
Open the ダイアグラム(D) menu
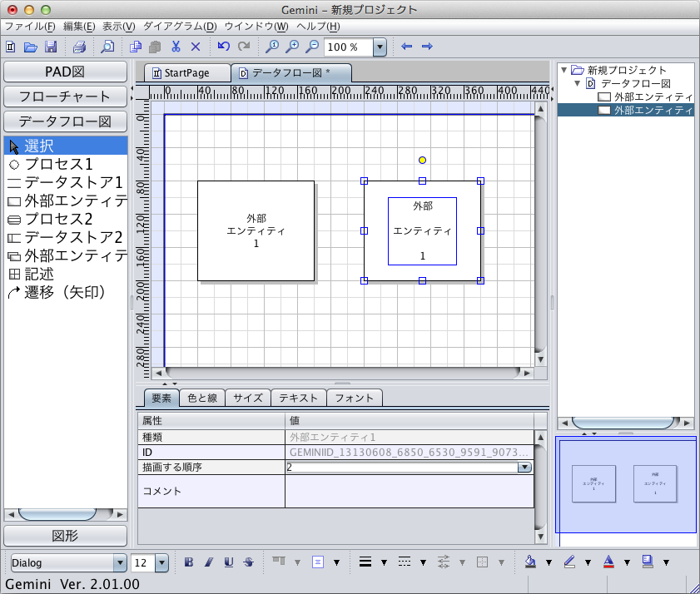point(180,27)
